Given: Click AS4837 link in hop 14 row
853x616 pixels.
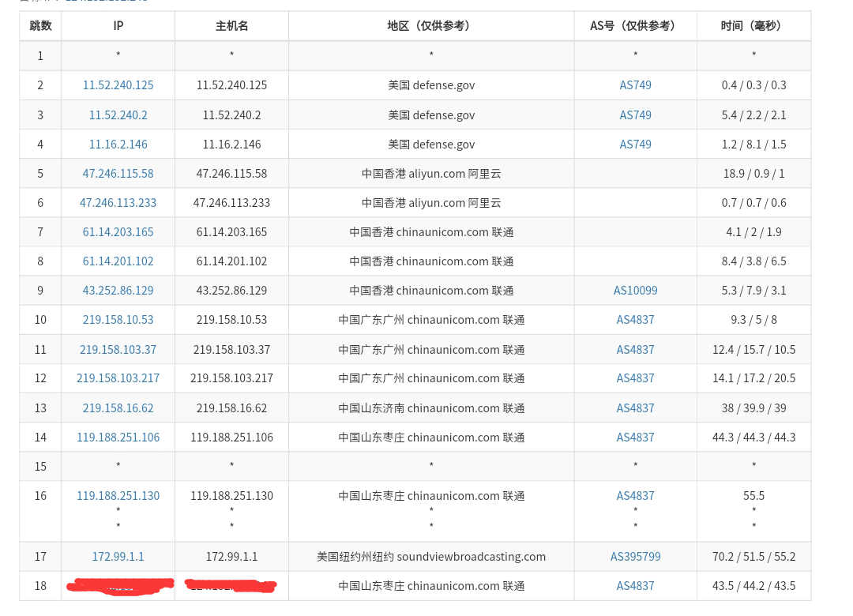Looking at the screenshot, I should point(635,438).
